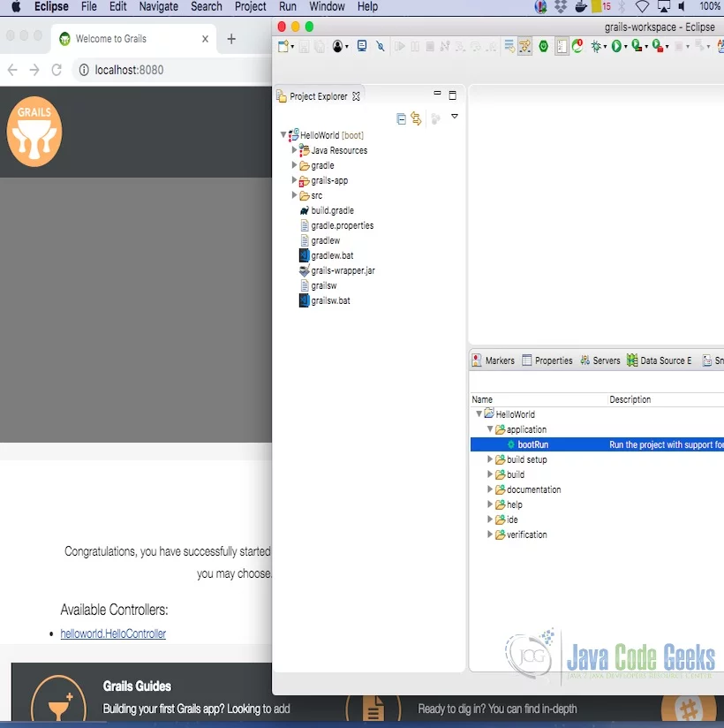Screen dimensions: 724x728
Task: Open the external tools dropdown arrow
Action: [x=667, y=47]
